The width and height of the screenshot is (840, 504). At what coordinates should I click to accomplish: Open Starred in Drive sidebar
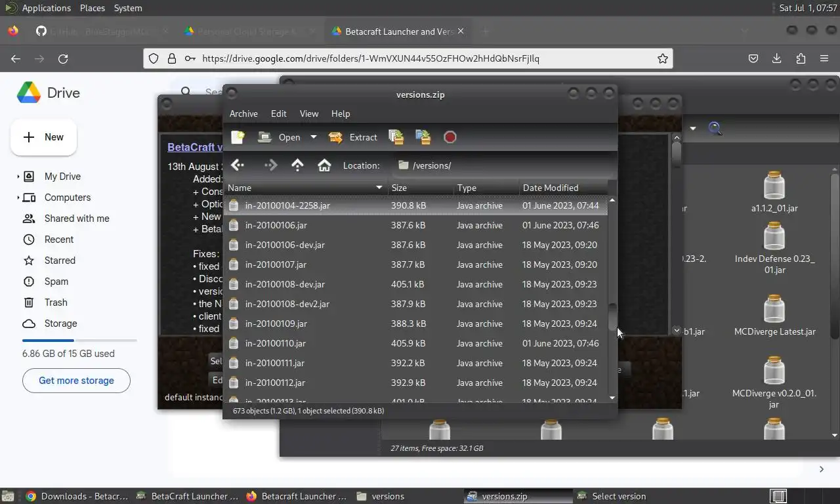pyautogui.click(x=60, y=261)
